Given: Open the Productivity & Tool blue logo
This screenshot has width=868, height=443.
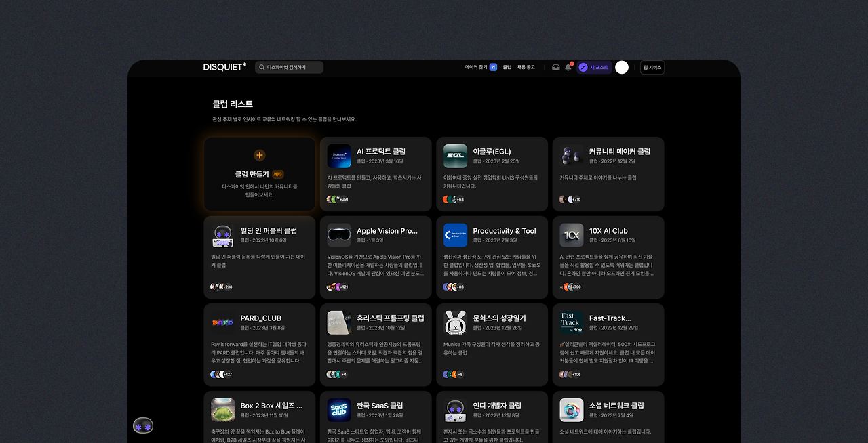Looking at the screenshot, I should [x=456, y=235].
